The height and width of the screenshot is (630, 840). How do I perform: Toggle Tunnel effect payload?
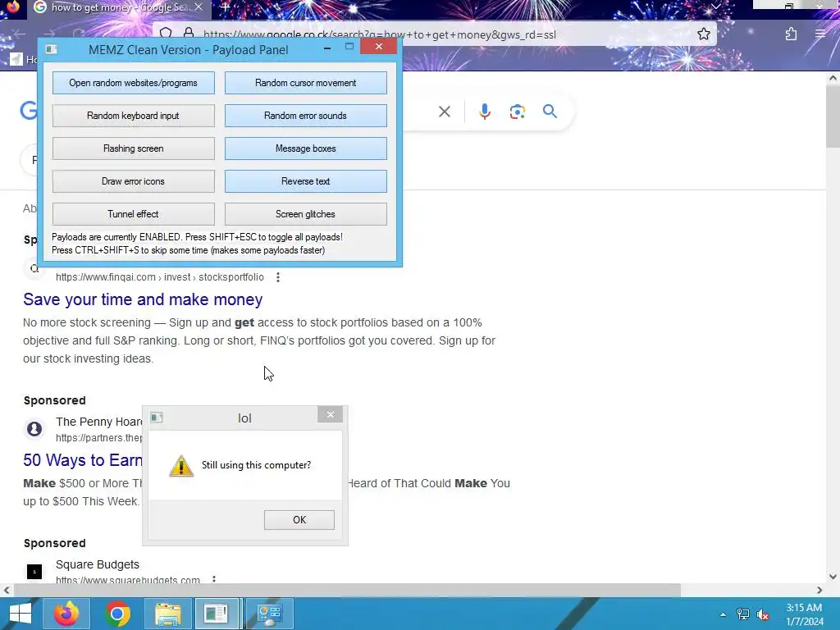point(134,214)
